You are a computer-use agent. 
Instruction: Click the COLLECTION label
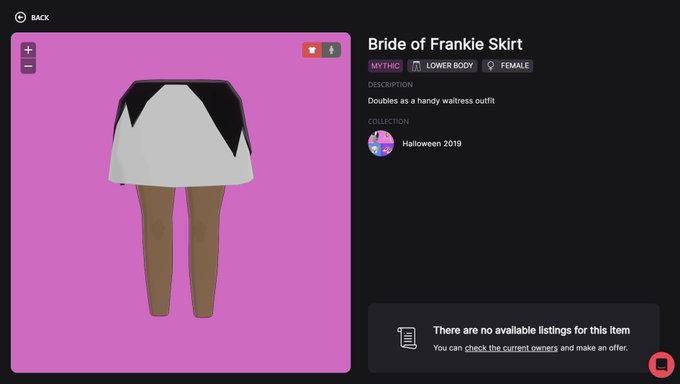[388, 121]
